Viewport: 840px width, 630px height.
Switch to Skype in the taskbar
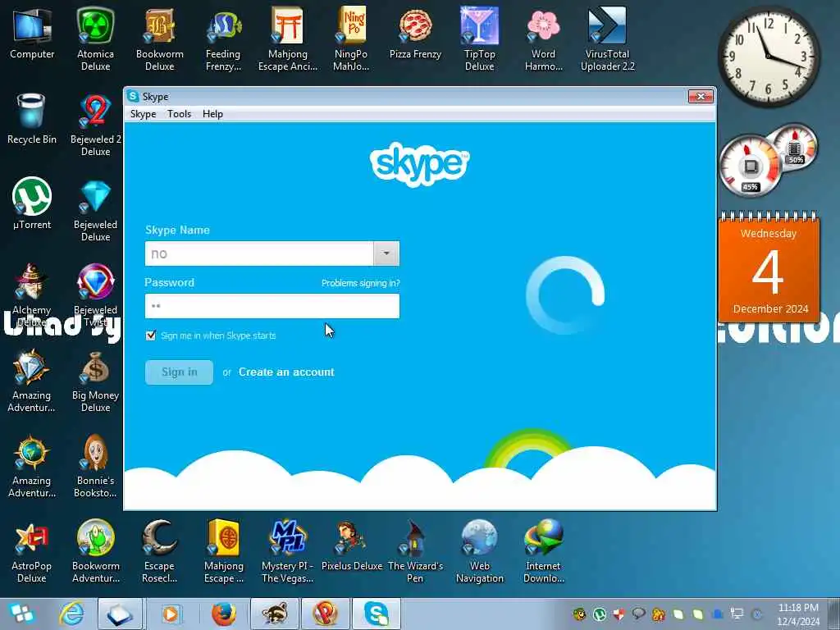(377, 614)
